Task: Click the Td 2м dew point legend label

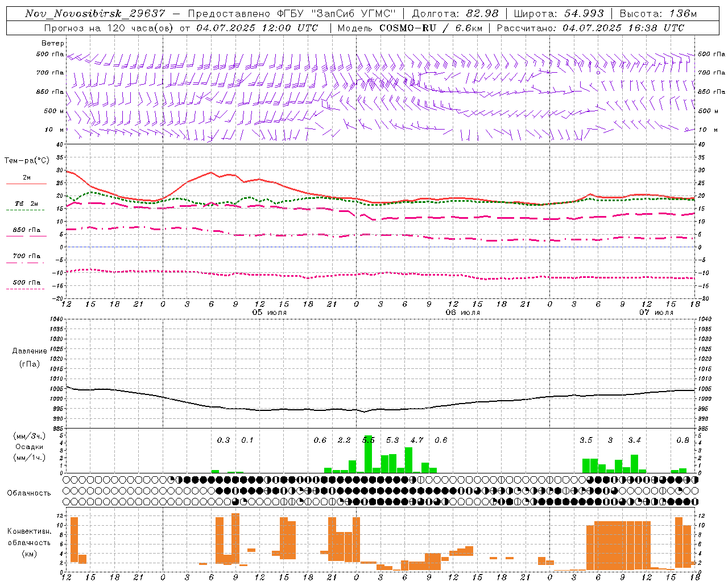Action: [x=27, y=203]
